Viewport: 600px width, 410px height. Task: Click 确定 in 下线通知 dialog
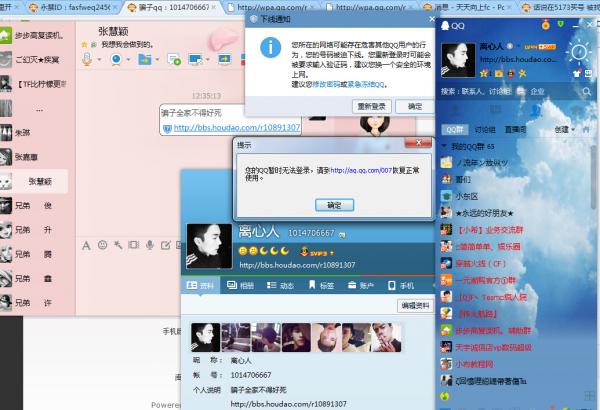coord(415,106)
